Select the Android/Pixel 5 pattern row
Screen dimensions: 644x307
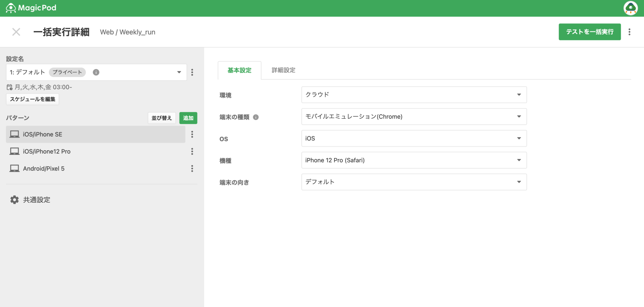click(x=95, y=169)
